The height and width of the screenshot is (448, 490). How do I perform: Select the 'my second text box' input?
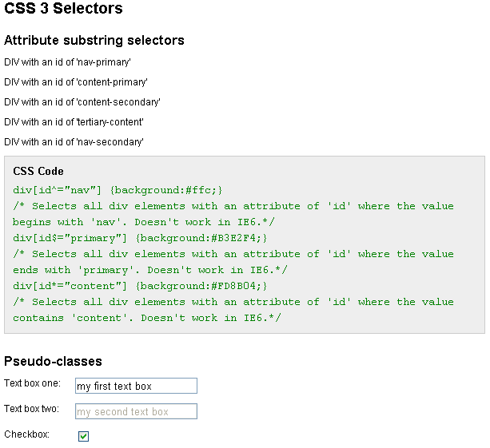point(136,411)
